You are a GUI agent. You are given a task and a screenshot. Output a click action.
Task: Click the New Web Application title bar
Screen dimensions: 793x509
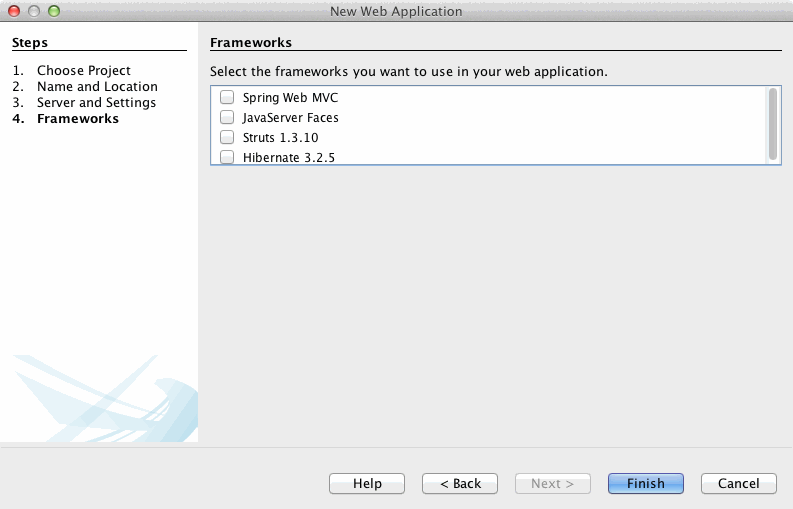[396, 11]
